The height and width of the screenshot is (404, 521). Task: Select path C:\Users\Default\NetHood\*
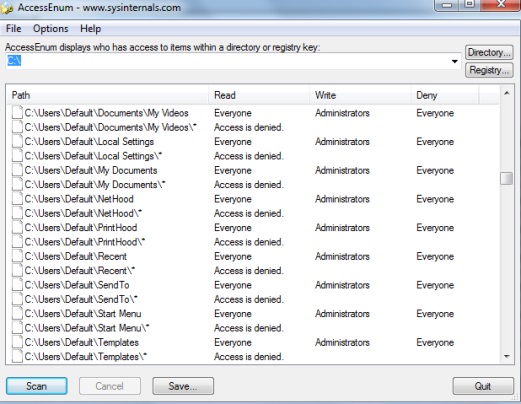coord(83,213)
